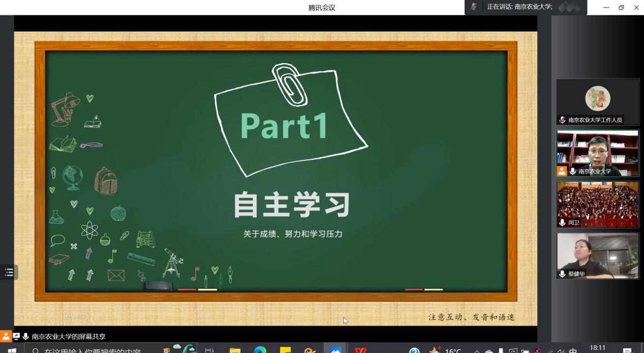Open File Explorer from the taskbar
The width and height of the screenshot is (644, 353).
[x=235, y=350]
